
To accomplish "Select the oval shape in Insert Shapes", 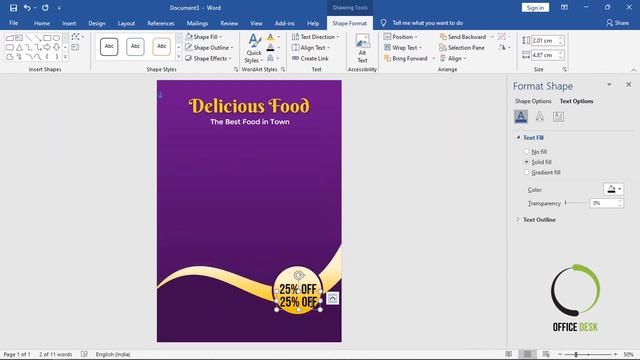I will (x=56, y=38).
